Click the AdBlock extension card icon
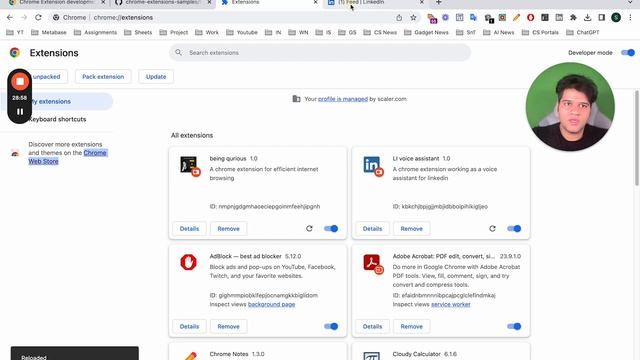Viewport: 640px width, 360px height. (x=188, y=262)
